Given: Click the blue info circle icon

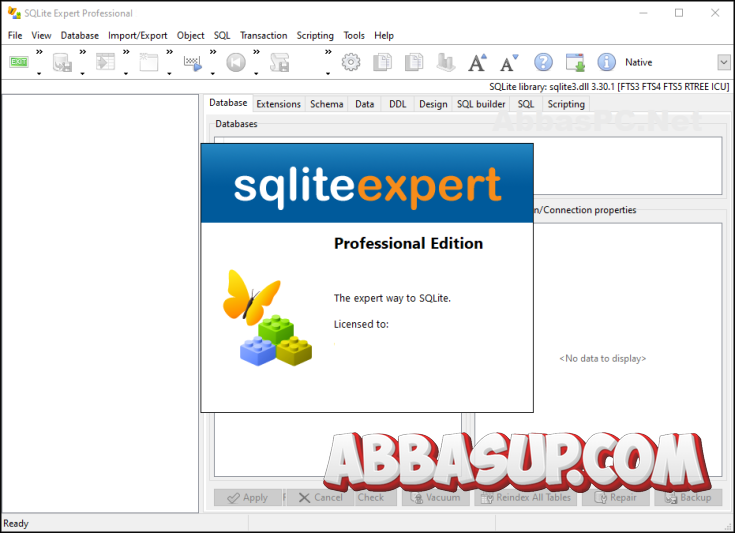Looking at the screenshot, I should pos(606,62).
